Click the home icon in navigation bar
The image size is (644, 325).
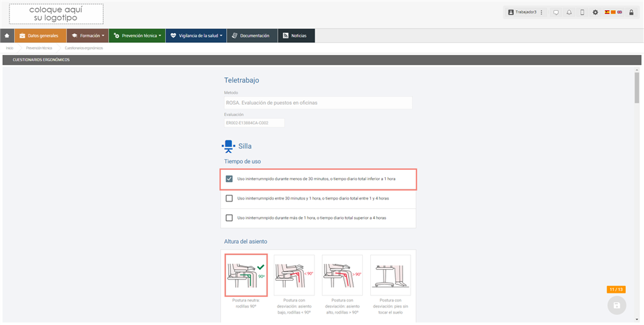pos(7,36)
